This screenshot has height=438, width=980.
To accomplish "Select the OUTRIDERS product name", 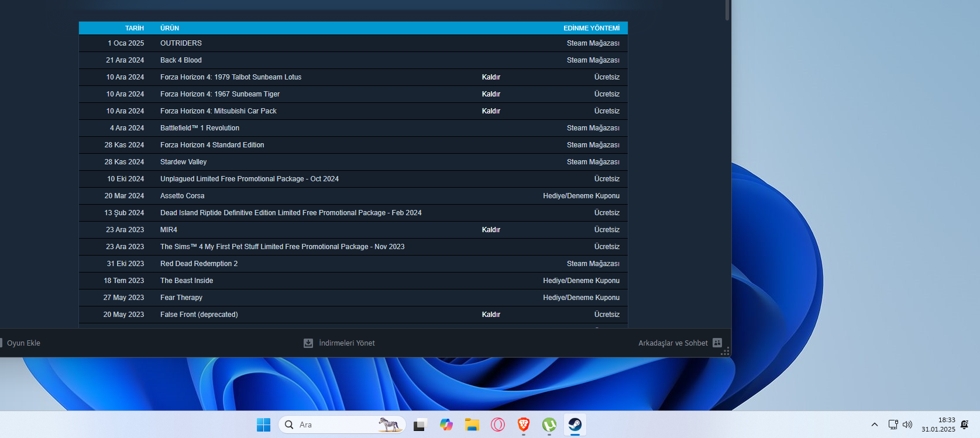I will pos(181,43).
